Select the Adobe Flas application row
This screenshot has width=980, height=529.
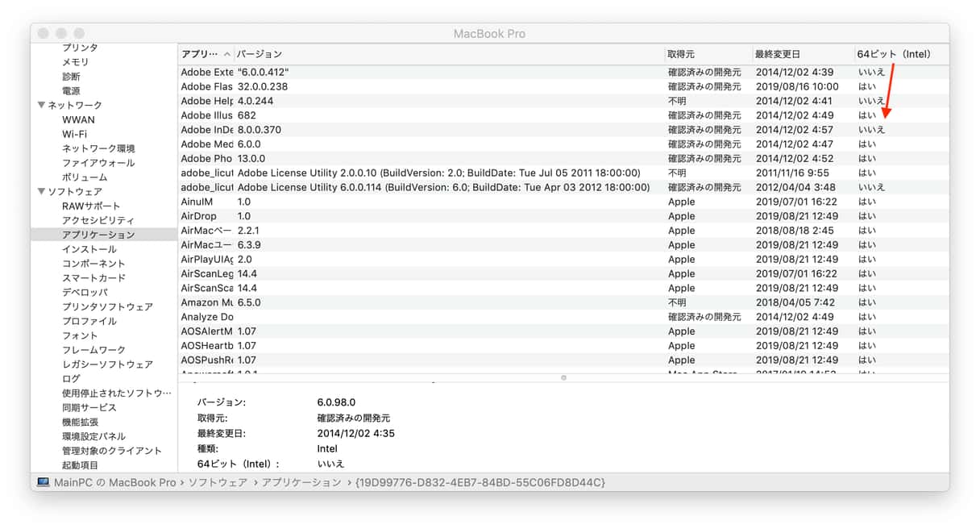(563, 86)
